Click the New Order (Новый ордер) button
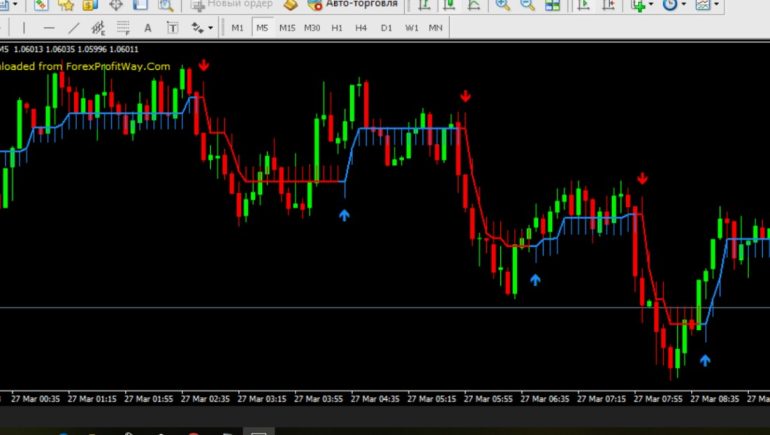The width and height of the screenshot is (770, 435). (x=233, y=4)
